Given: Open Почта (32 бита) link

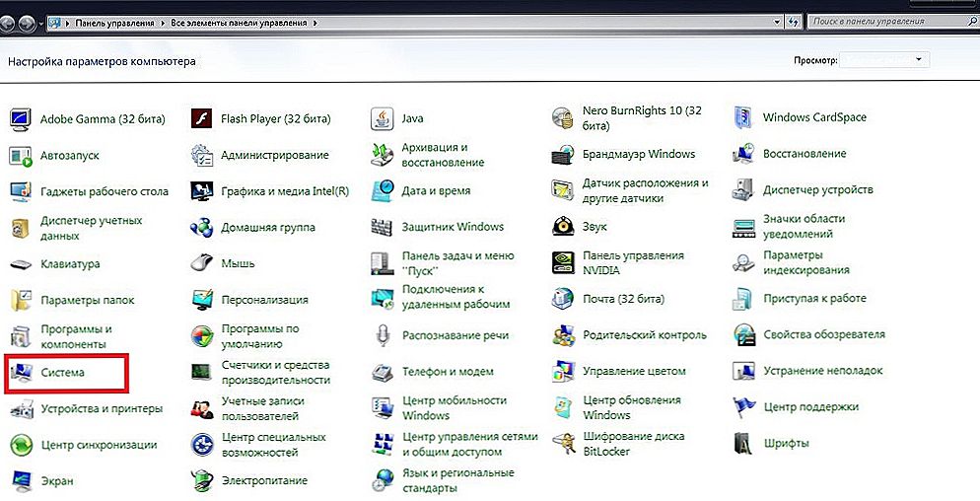Looking at the screenshot, I should click(x=623, y=299).
